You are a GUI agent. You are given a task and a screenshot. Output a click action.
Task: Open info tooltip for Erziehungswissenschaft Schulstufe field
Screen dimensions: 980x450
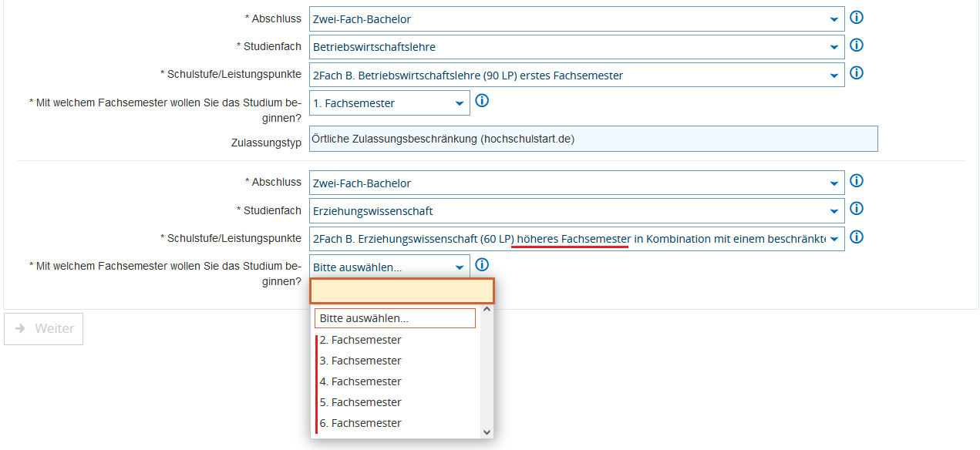point(856,237)
